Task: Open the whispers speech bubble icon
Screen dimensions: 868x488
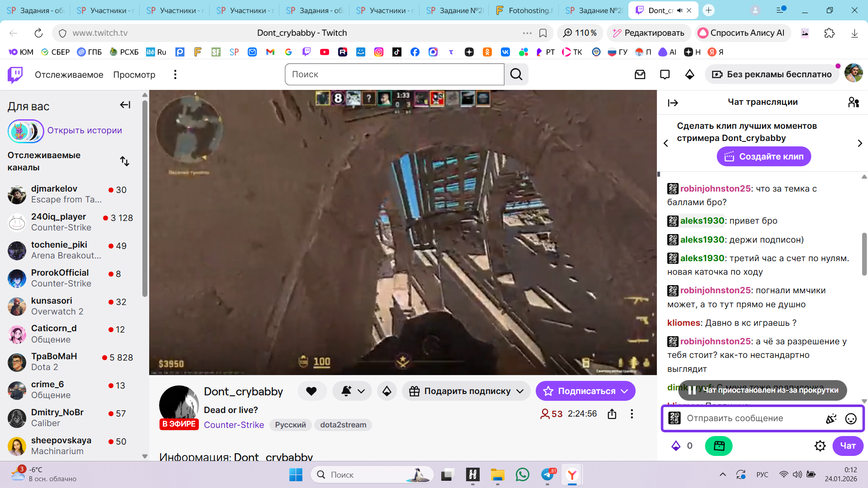Action: tap(665, 75)
